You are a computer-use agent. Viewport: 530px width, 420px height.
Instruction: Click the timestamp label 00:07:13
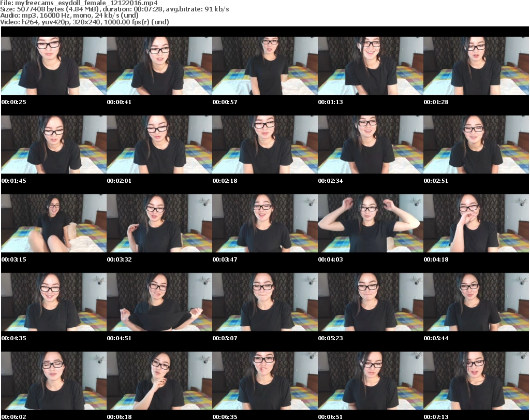click(x=436, y=417)
